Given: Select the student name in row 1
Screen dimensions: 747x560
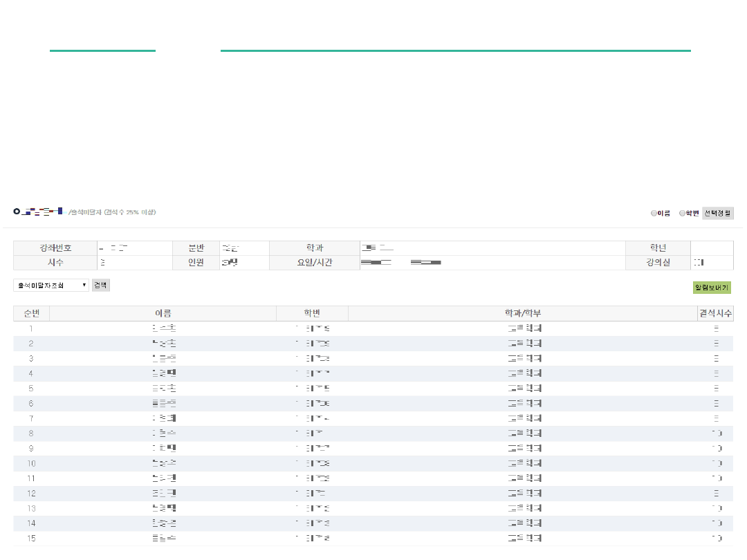Looking at the screenshot, I should [163, 328].
